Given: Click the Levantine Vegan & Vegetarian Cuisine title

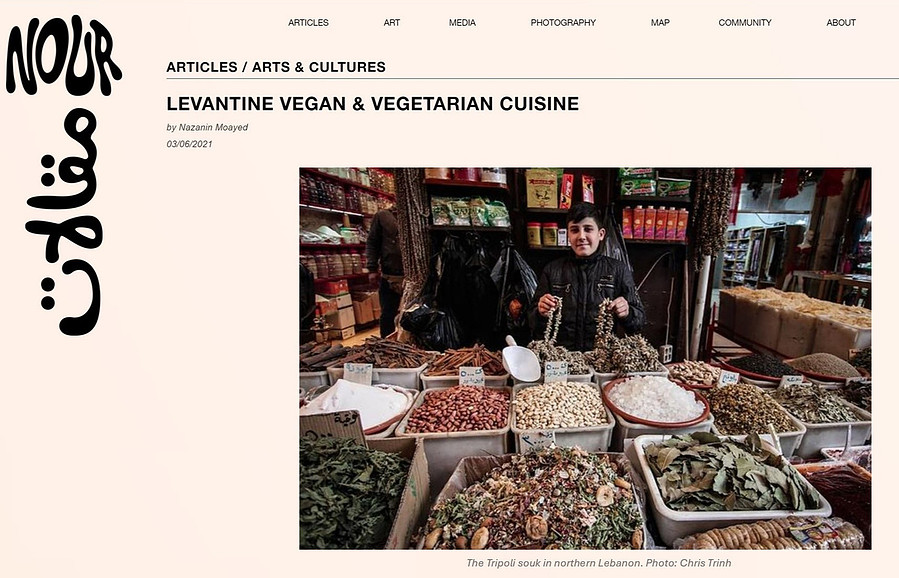Looking at the screenshot, I should tap(373, 104).
